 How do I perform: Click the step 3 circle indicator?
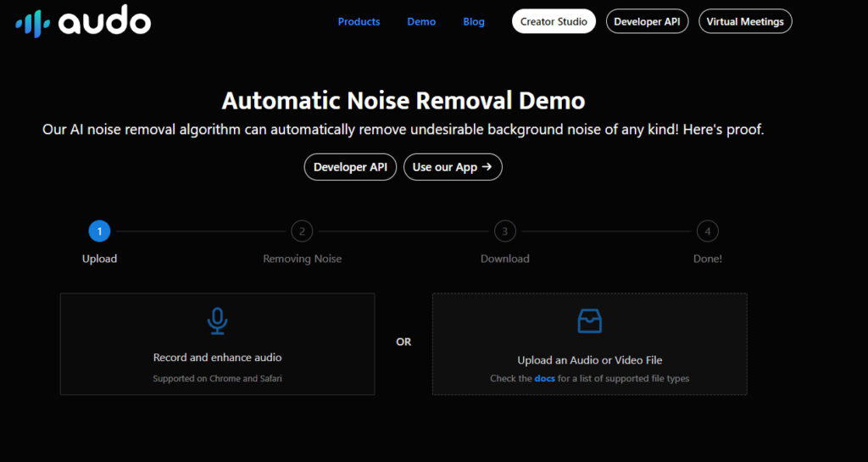(505, 231)
